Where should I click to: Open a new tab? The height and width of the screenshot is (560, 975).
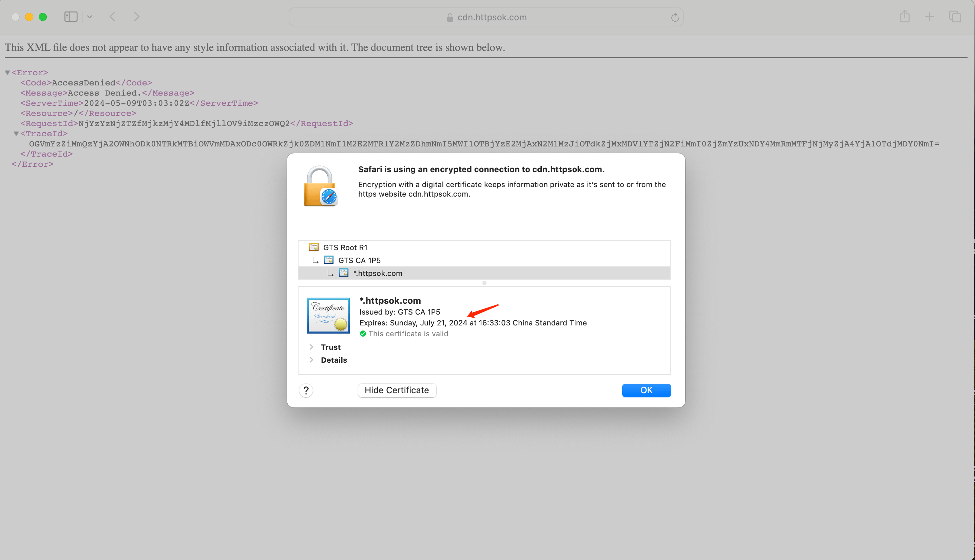[x=929, y=17]
